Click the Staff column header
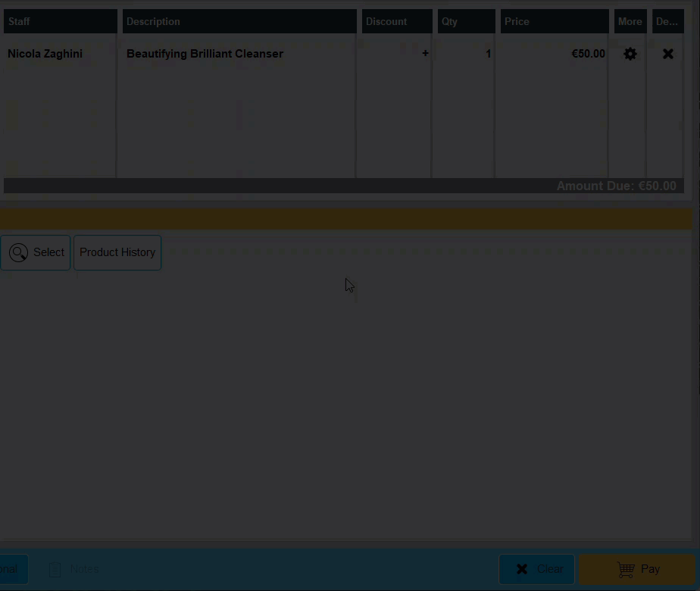Screen dimensions: 700x591 pos(60,21)
